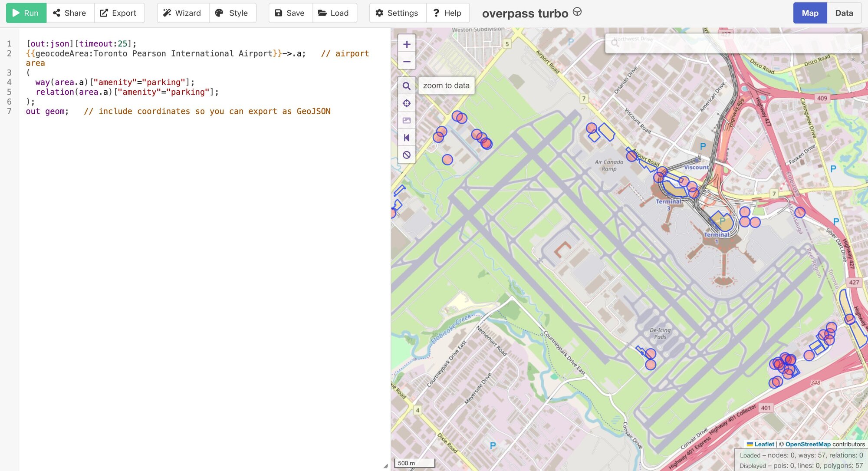
Task: Open the Style options
Action: (232, 13)
